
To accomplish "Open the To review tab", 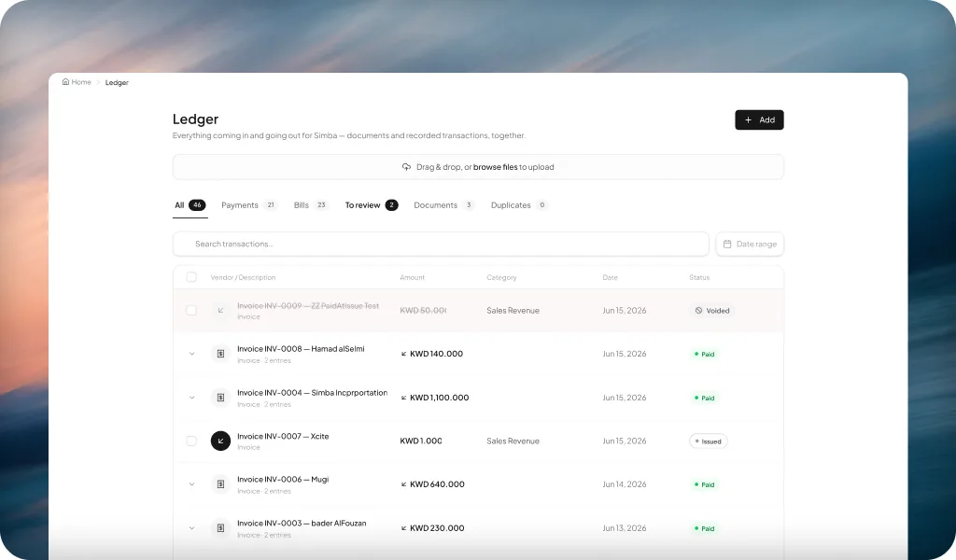I will click(372, 205).
